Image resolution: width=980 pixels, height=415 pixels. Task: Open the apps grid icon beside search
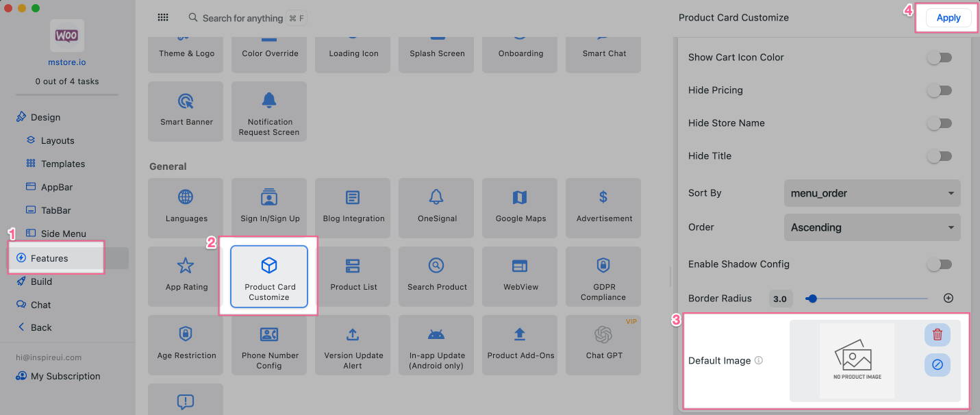click(x=163, y=18)
